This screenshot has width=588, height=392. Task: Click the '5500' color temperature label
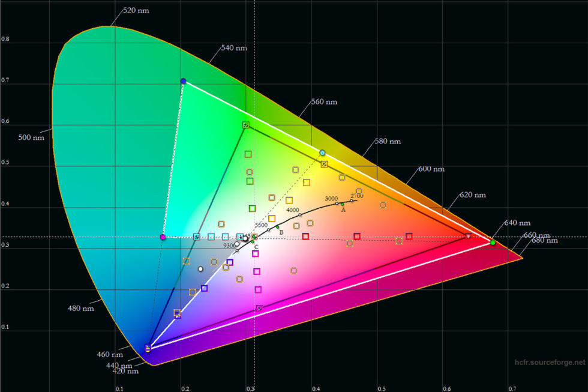pos(261,225)
